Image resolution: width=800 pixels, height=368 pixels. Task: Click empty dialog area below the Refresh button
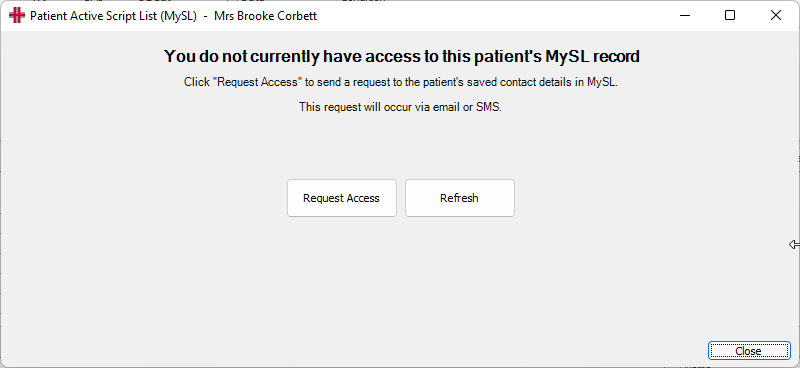[x=459, y=276]
